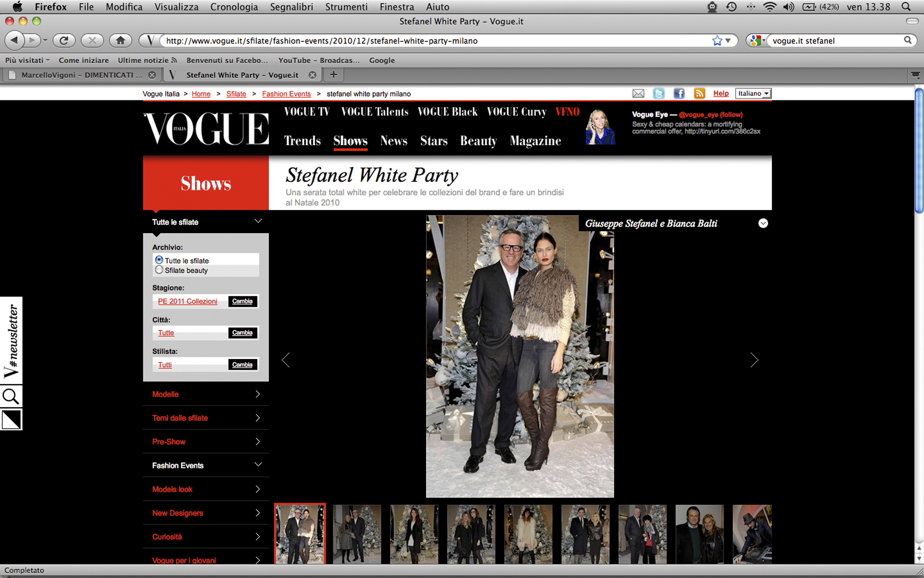Click Fashion Events breadcrumb link
This screenshot has height=578, width=924.
286,94
